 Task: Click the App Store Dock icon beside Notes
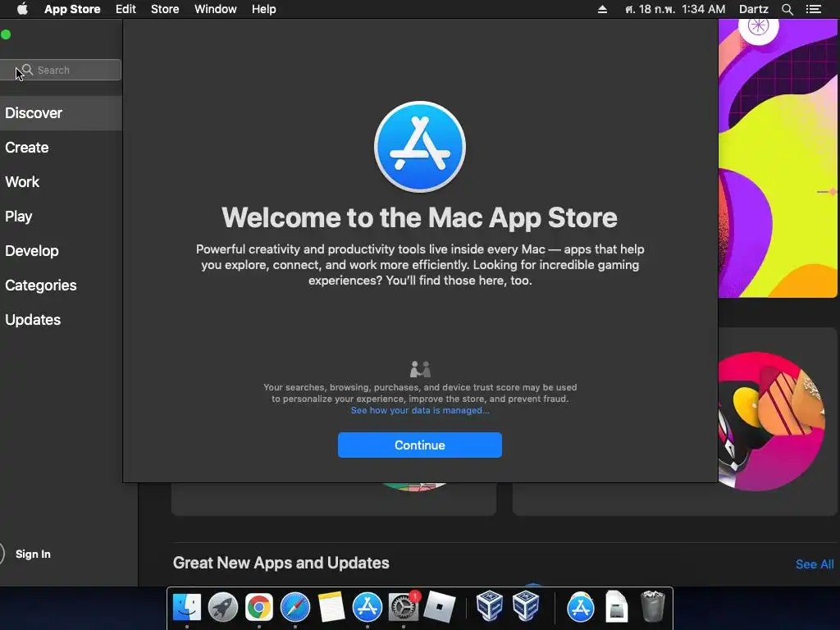(367, 607)
